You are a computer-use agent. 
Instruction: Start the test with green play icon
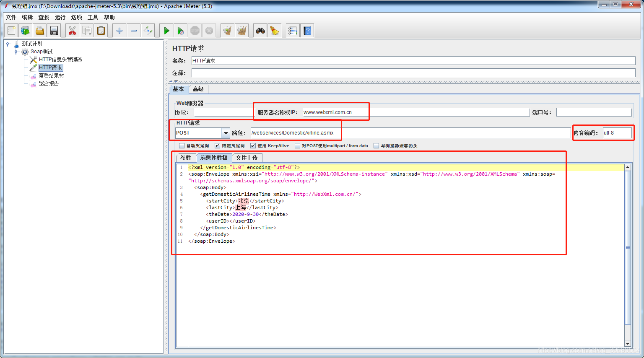point(166,31)
